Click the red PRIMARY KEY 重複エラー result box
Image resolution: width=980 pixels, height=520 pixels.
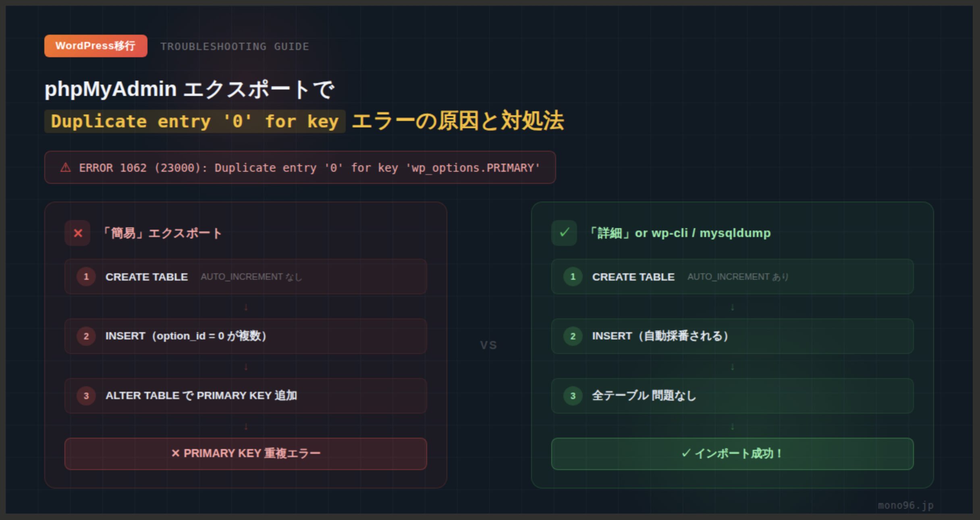245,453
